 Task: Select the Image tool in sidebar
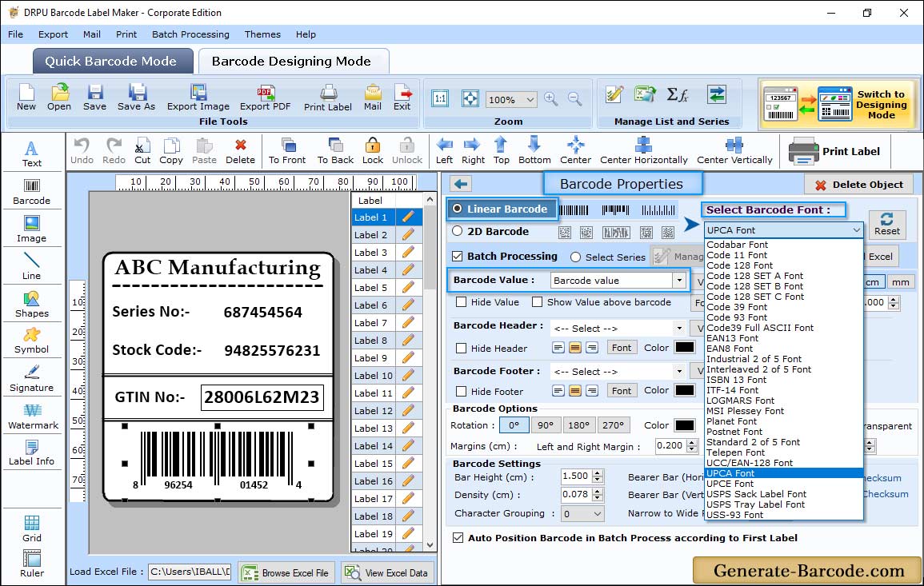(x=32, y=229)
